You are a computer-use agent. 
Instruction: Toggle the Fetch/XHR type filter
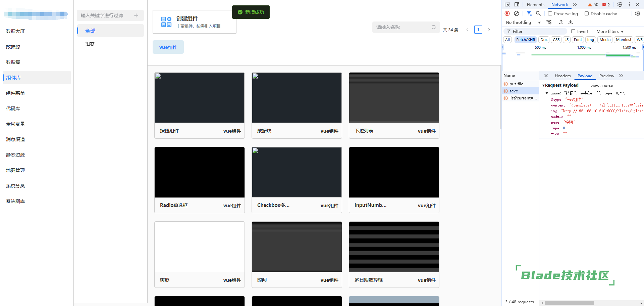tap(526, 40)
